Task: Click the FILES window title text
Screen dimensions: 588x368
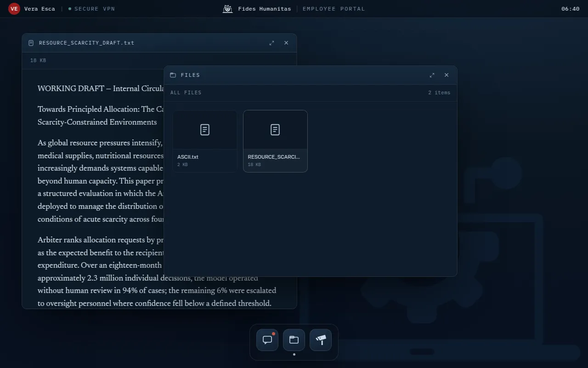Action: (190, 75)
